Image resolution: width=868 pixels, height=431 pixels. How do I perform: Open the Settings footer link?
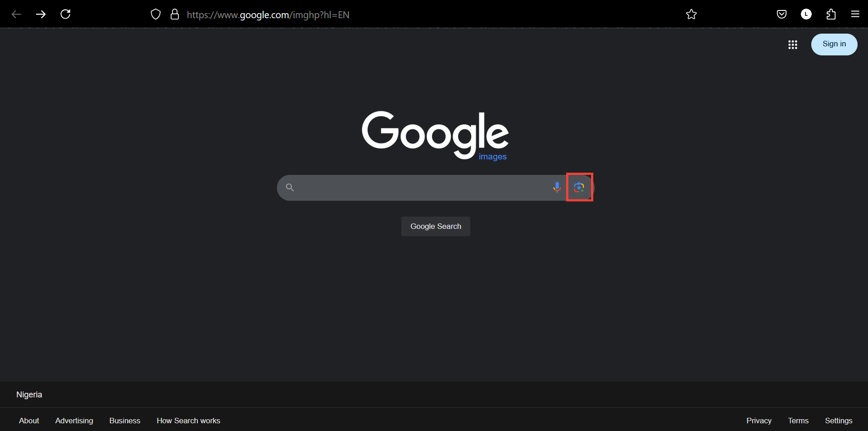pos(838,421)
